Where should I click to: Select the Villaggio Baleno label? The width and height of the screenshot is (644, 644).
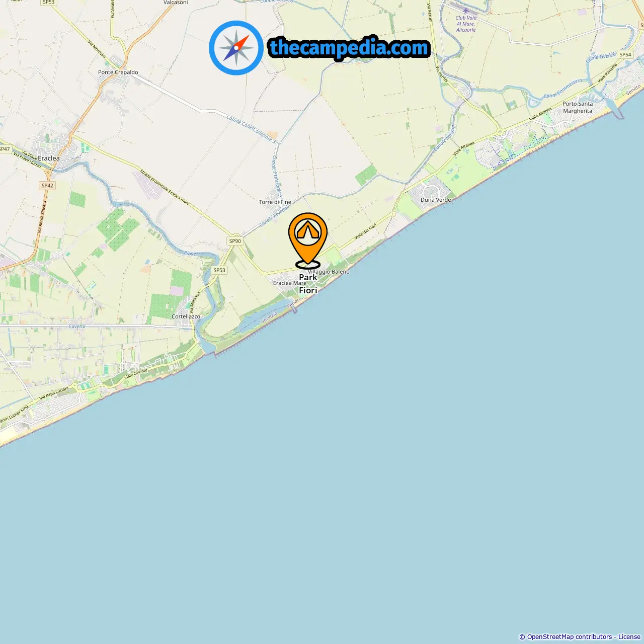coord(329,272)
